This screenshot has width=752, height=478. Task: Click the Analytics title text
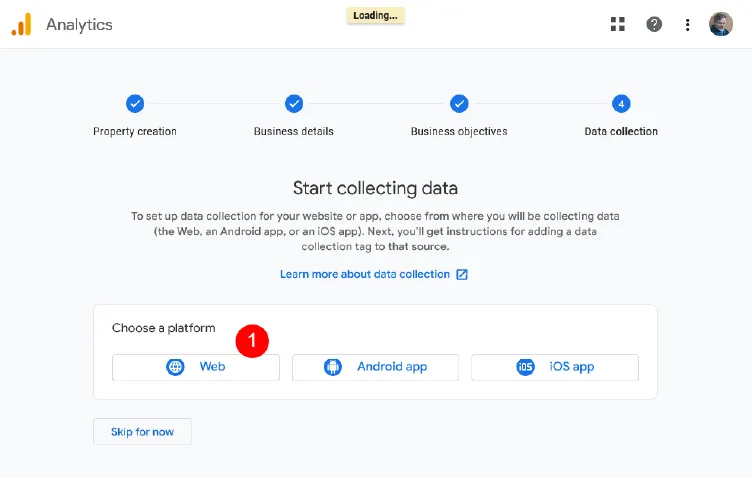[x=79, y=24]
